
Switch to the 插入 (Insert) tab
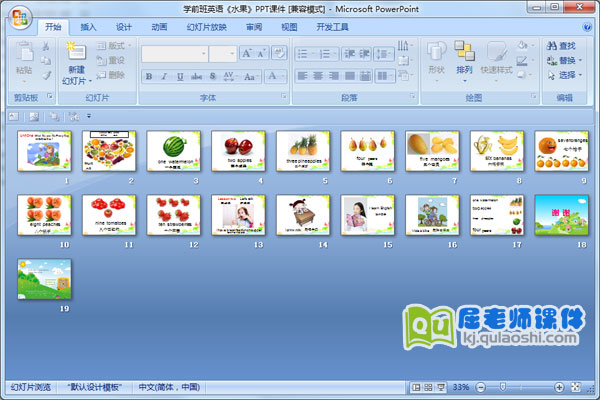(x=88, y=27)
